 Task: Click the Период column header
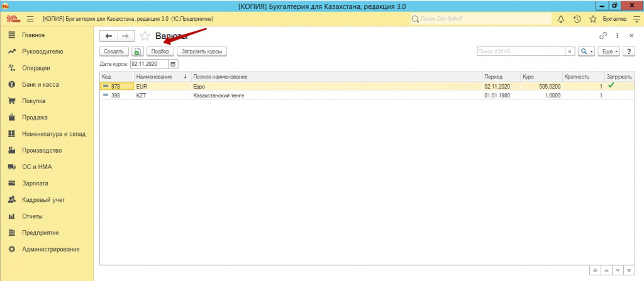pyautogui.click(x=501, y=77)
